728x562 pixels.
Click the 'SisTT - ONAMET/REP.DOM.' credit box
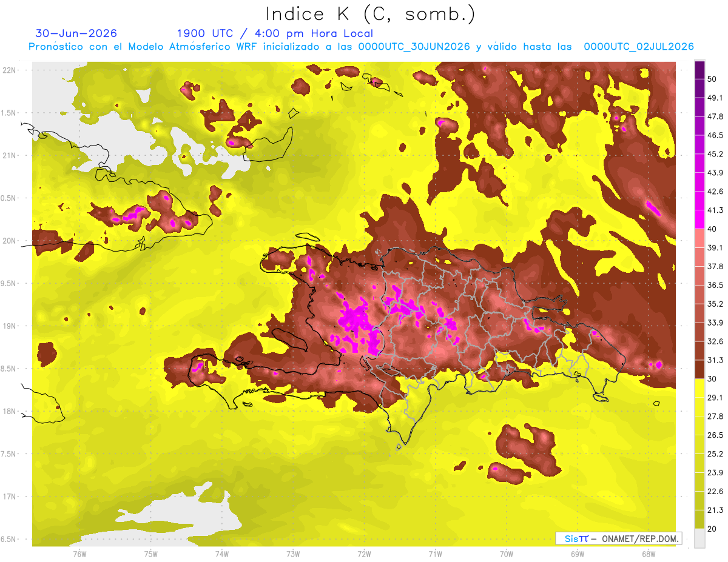(x=618, y=538)
